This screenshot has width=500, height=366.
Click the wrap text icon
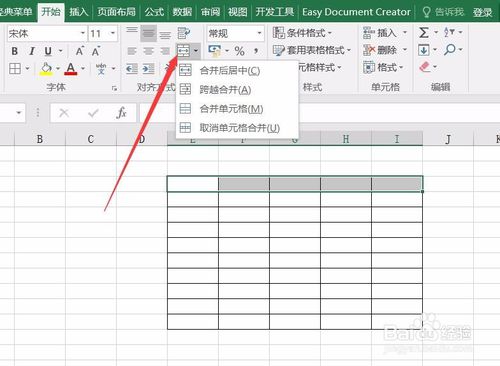[x=184, y=33]
